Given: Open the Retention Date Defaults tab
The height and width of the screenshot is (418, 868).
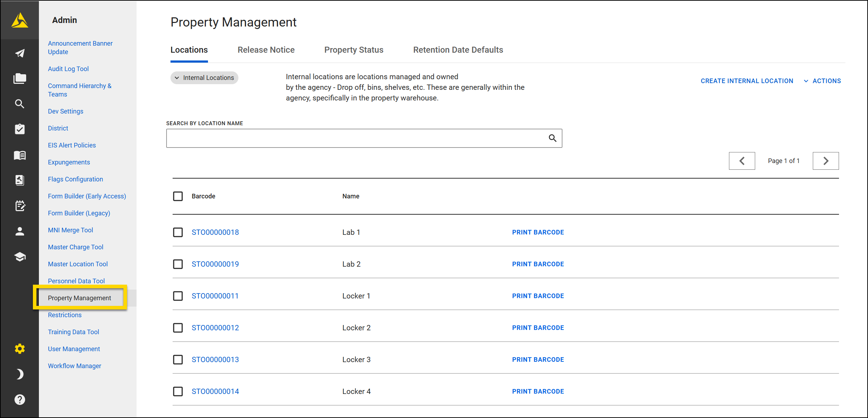Looking at the screenshot, I should [x=458, y=50].
